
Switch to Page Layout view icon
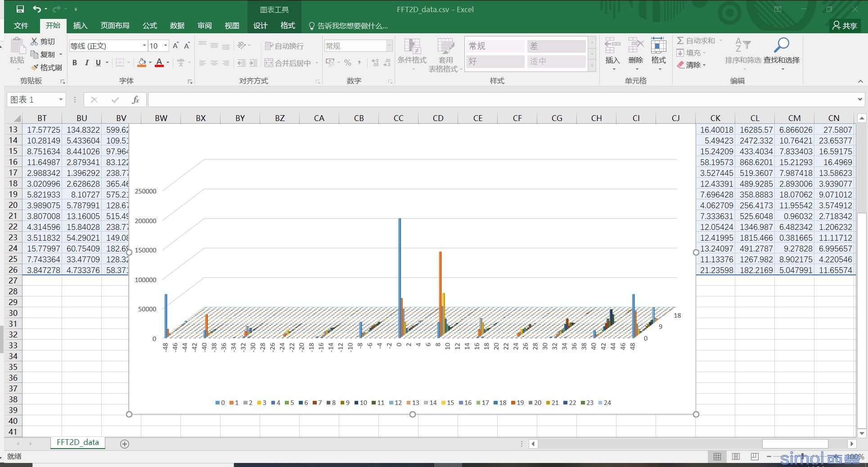click(736, 457)
